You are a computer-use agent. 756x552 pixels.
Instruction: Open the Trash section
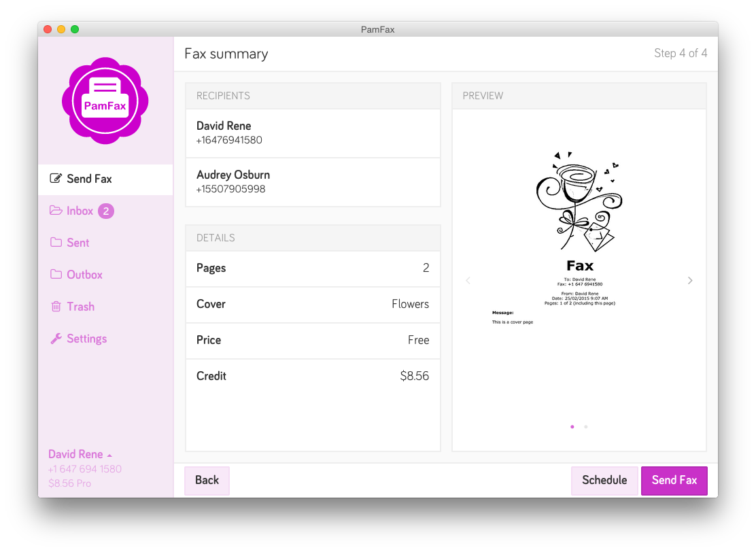click(105, 307)
